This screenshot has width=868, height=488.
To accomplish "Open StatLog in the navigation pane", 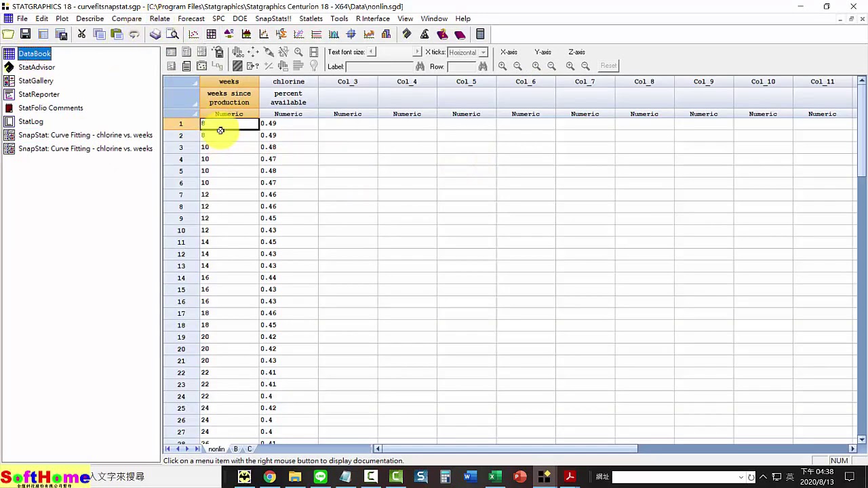I will 31,121.
